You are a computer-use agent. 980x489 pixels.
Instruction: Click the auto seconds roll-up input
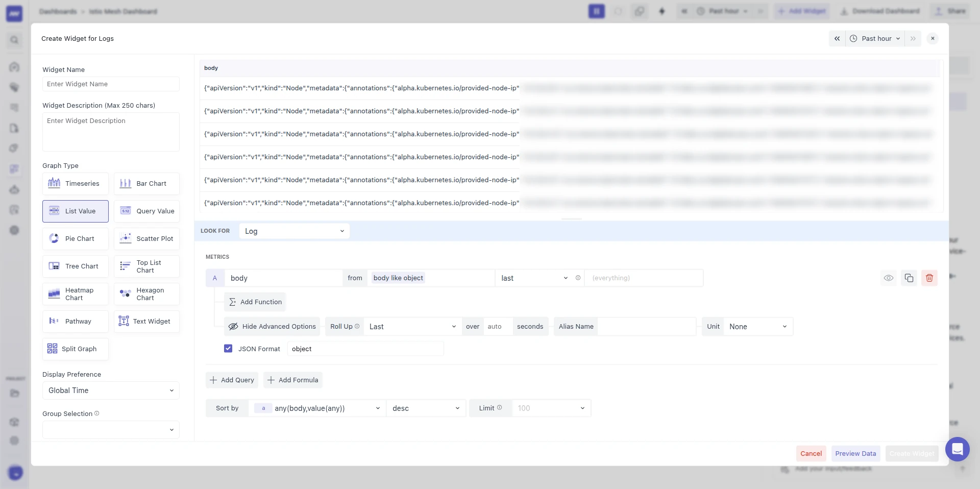coord(498,327)
